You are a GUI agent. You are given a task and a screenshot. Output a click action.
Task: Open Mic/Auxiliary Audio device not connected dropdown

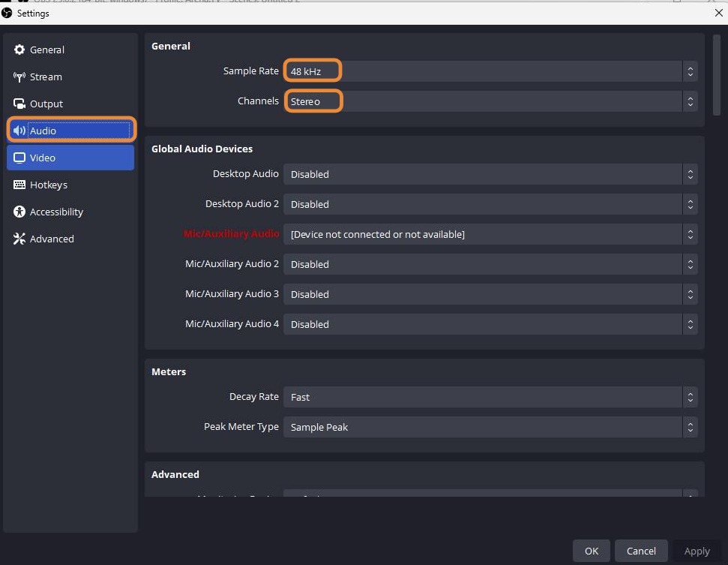(490, 234)
